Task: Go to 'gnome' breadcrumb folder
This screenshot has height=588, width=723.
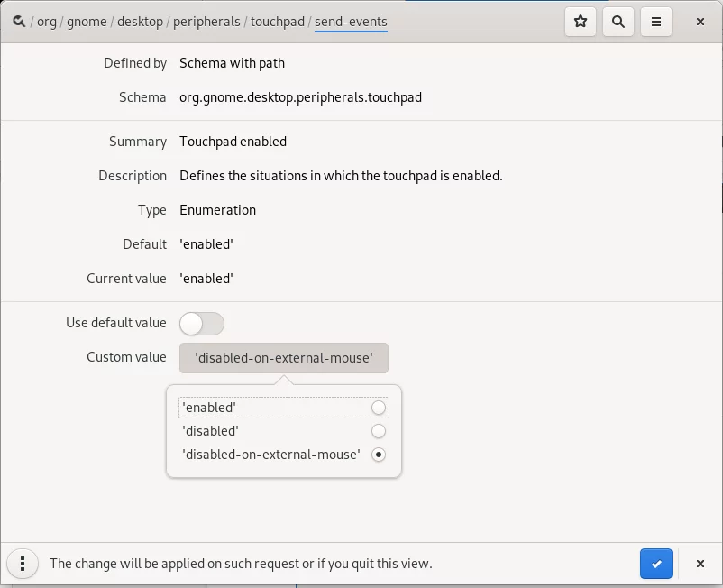Action: (x=87, y=22)
